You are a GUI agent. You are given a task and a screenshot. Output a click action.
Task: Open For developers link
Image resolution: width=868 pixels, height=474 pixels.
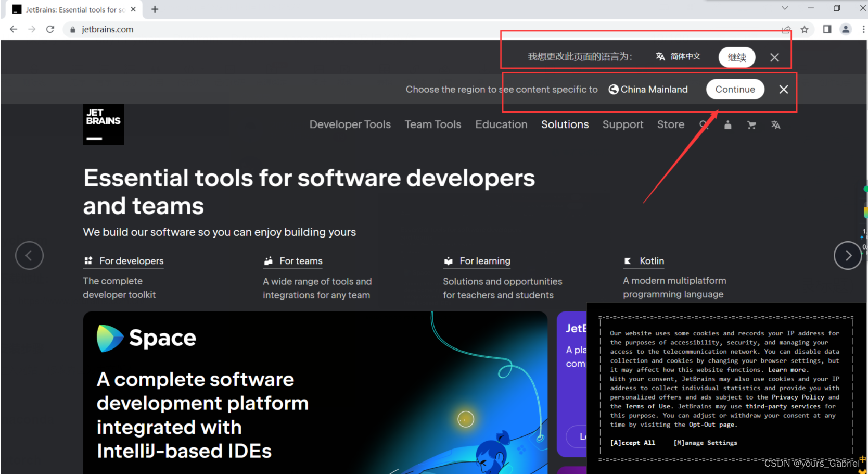(x=124, y=261)
